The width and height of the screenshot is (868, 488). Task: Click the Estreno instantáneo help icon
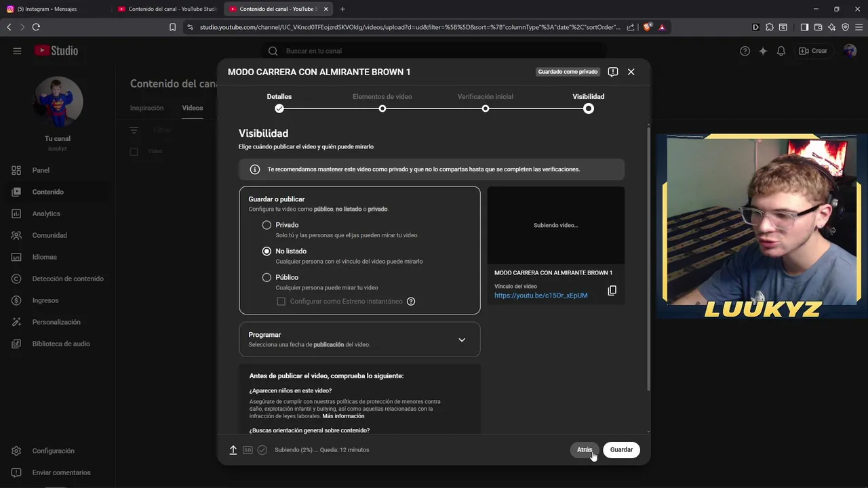click(x=411, y=302)
